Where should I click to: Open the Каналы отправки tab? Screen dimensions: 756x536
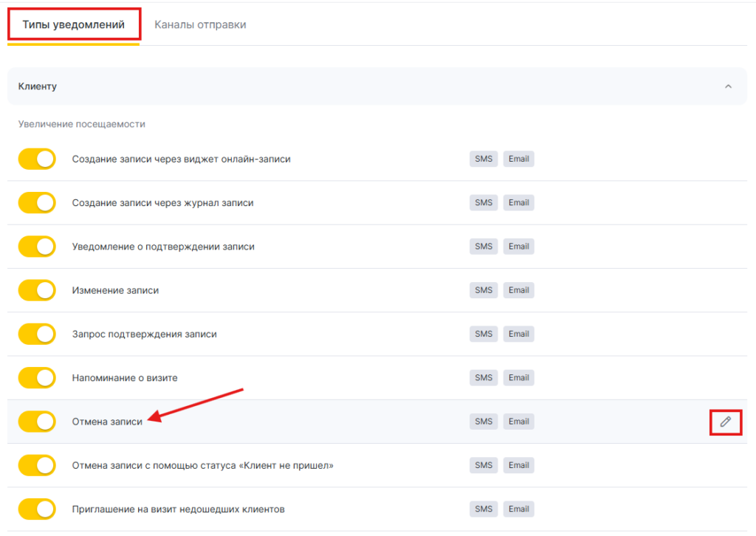click(x=200, y=24)
